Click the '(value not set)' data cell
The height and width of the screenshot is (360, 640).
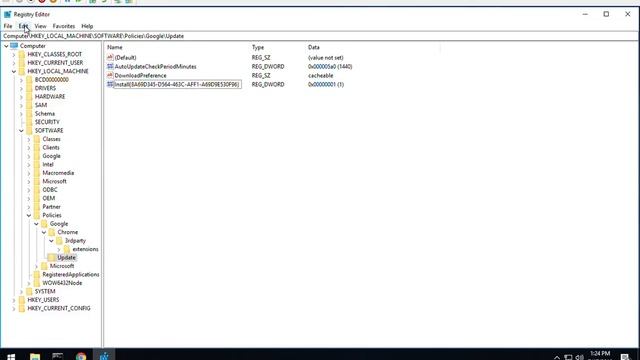point(326,58)
